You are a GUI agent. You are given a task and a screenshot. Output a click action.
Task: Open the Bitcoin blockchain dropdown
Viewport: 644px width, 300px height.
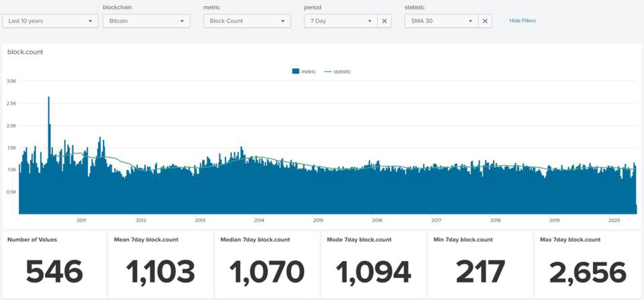pyautogui.click(x=146, y=21)
